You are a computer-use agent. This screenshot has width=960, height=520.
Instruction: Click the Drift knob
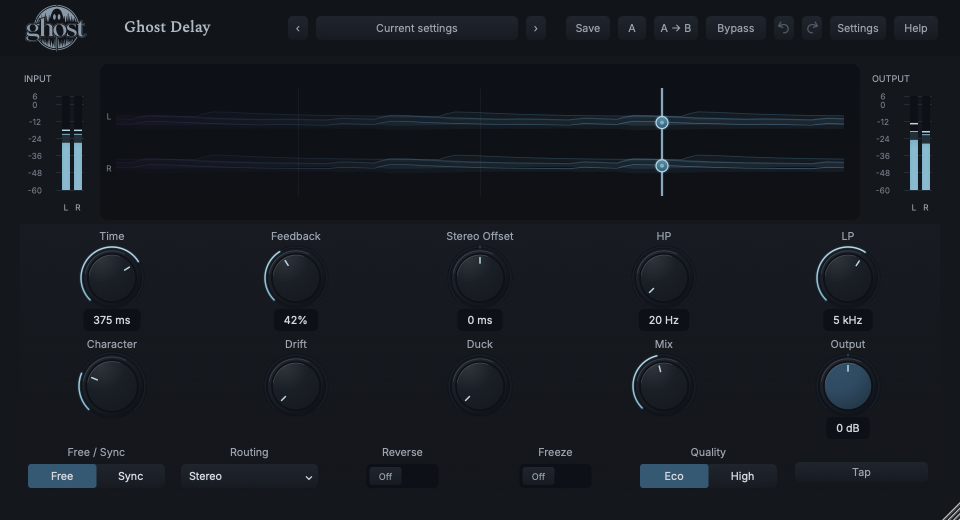click(296, 386)
